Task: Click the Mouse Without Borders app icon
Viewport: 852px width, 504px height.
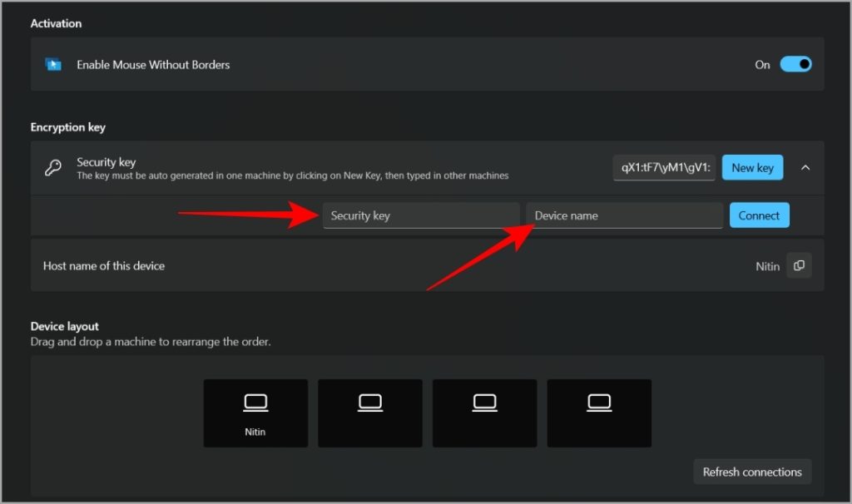Action: click(x=52, y=65)
